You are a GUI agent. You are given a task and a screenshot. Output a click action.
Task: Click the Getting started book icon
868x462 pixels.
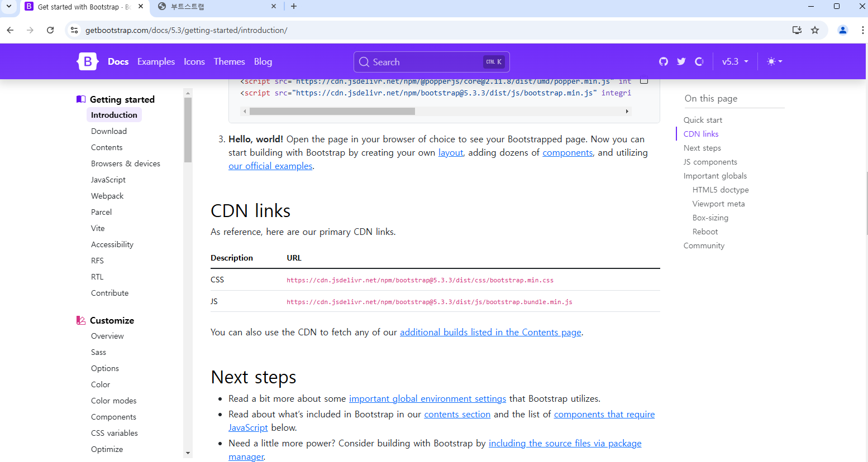[x=81, y=99]
